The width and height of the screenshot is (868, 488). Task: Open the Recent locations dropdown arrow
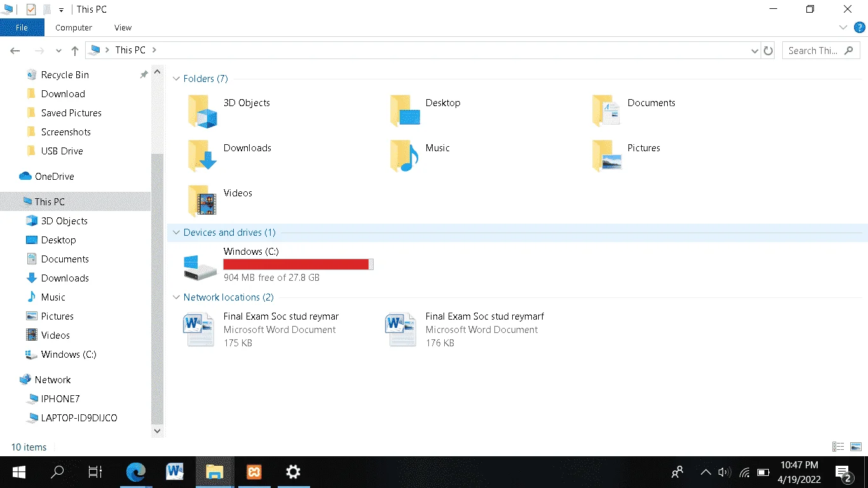coord(58,51)
